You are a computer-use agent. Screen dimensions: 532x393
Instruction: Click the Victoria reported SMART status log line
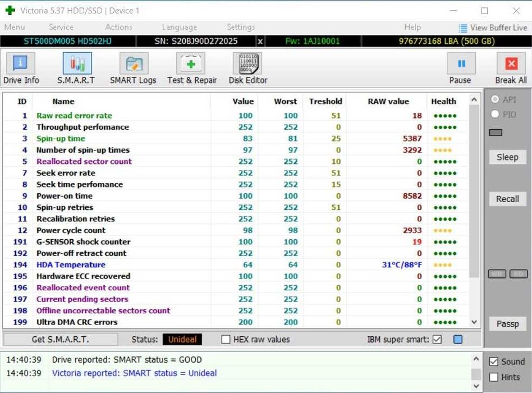pyautogui.click(x=134, y=373)
